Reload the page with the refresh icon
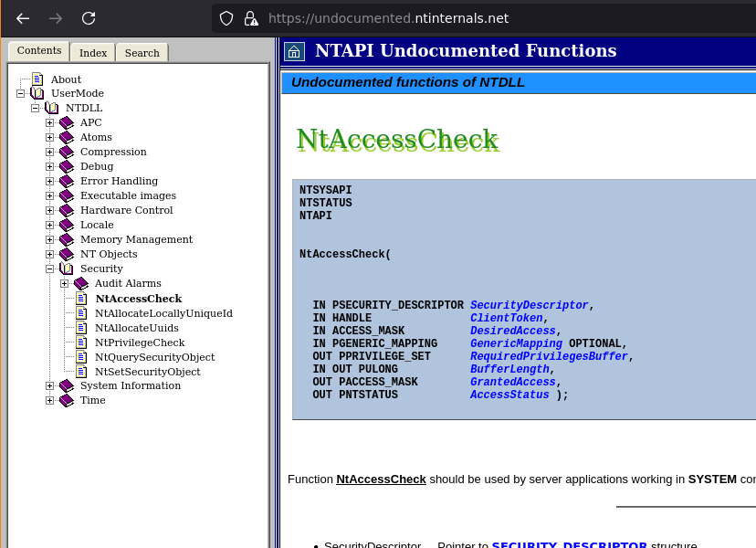 pos(89,18)
